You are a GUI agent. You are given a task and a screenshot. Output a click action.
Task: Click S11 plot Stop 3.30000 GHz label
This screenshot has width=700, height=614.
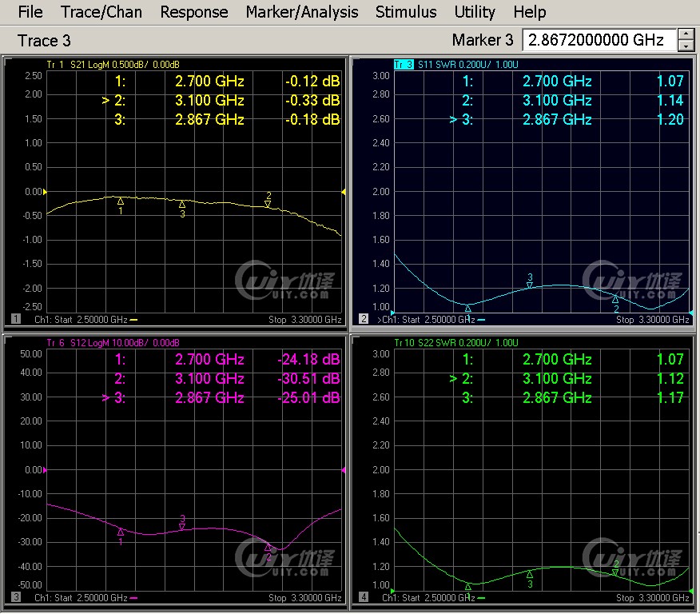click(653, 319)
